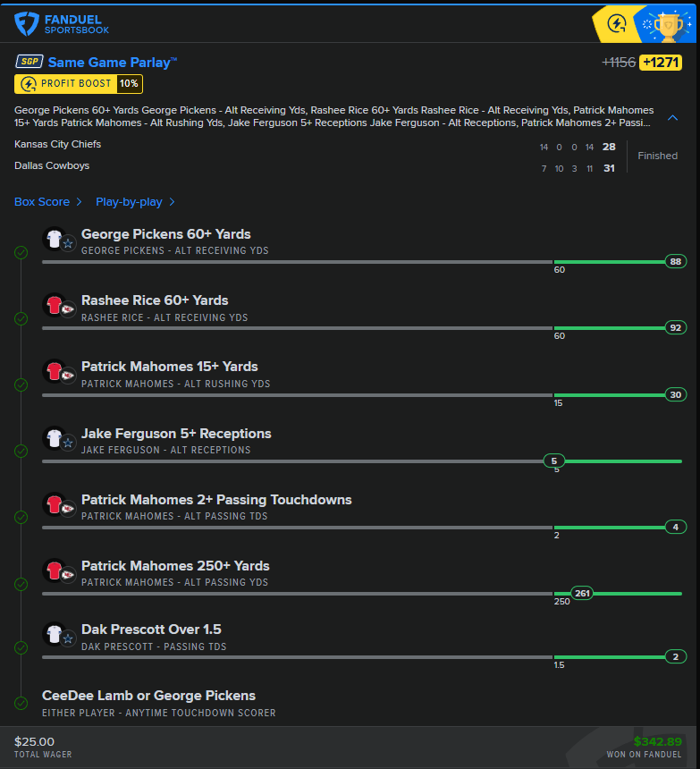
Task: Click Dak Prescott Over 1.5 jersey icon
Action: coord(55,634)
